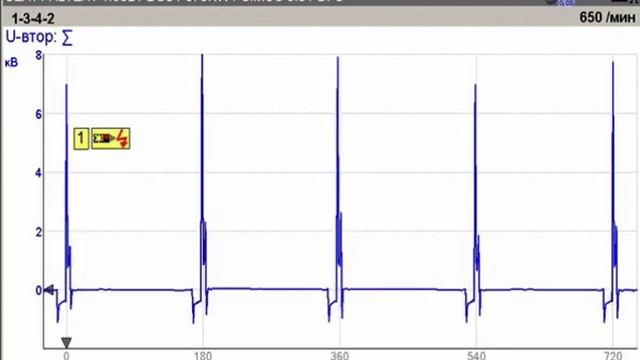Click the 180 degree label on the horizontal axis

202,356
